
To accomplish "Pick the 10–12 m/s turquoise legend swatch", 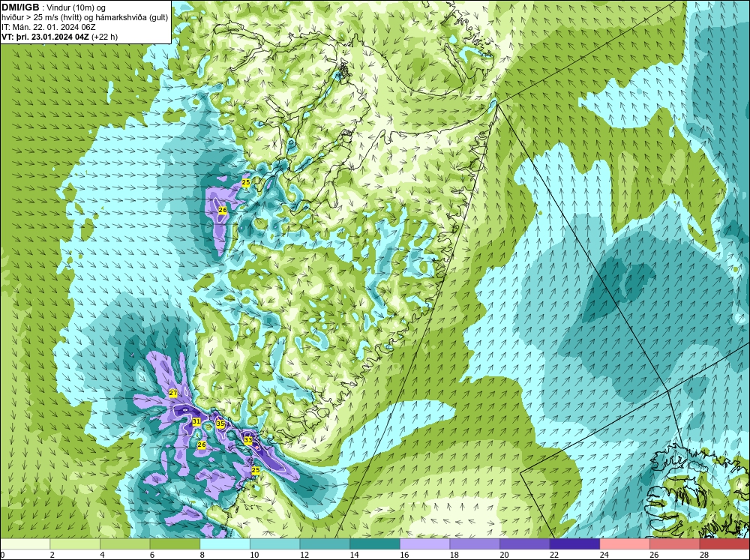I will [274, 544].
